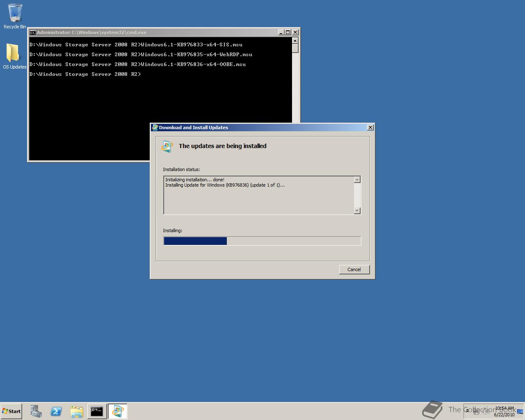Launch Server Manager from the taskbar
Screen dimensions: 525x420
36,411
